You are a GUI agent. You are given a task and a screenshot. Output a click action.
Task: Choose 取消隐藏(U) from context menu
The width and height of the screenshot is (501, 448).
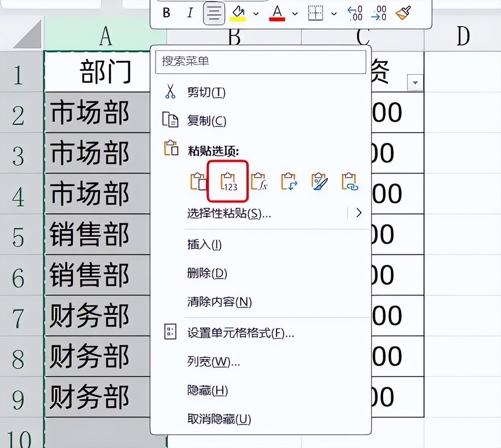219,419
